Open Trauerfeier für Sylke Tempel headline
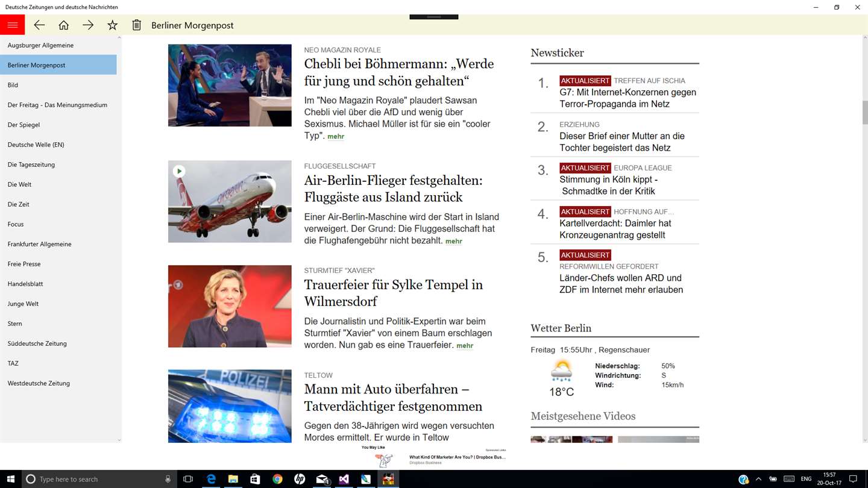The image size is (868, 488). click(394, 293)
